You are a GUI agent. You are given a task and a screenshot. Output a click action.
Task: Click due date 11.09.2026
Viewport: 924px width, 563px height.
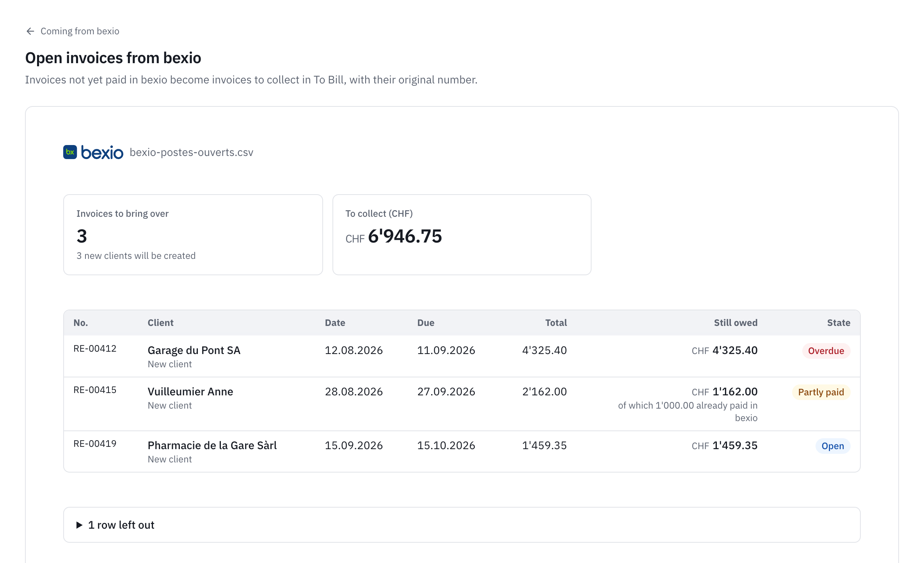click(x=446, y=350)
